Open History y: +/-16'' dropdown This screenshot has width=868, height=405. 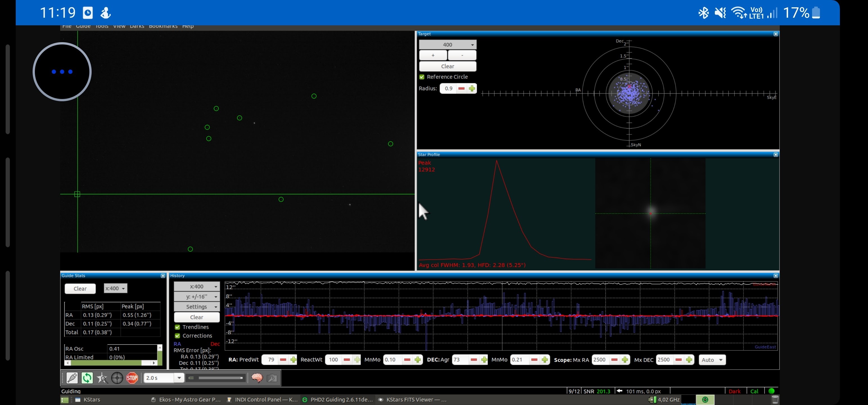click(197, 296)
